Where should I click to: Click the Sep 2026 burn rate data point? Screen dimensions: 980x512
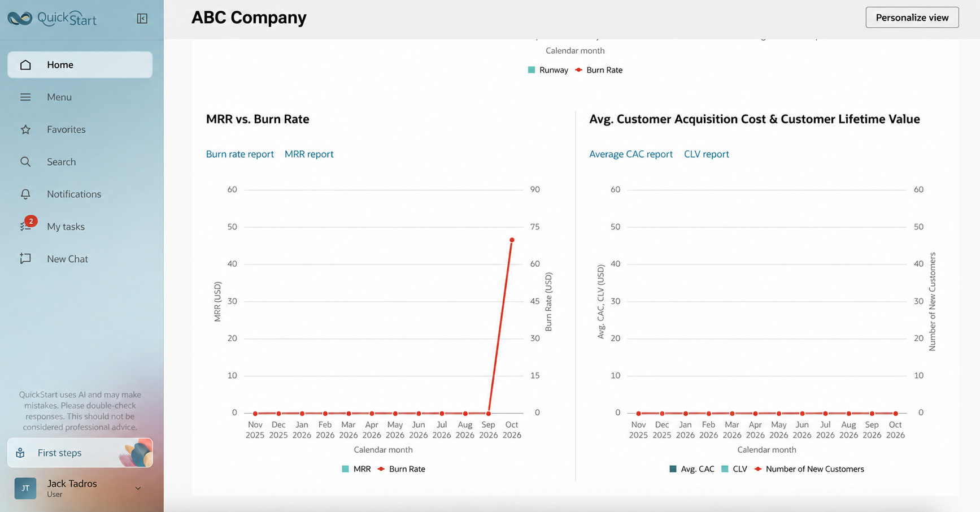coord(489,413)
